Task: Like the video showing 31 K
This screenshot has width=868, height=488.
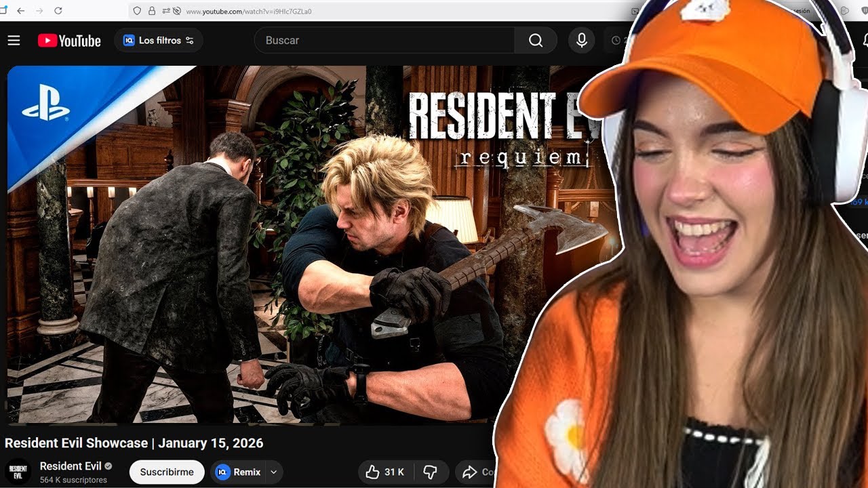Action: (x=384, y=472)
